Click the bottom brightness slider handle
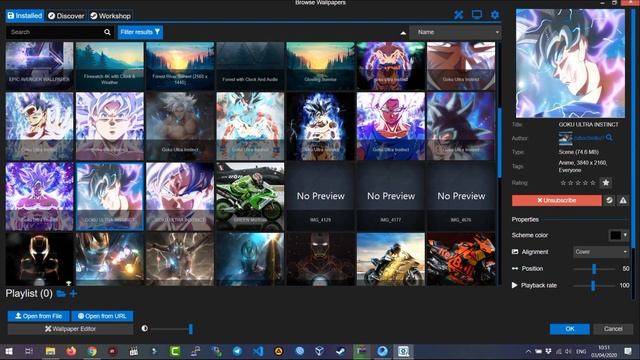Viewport: 640px width, 360px height. click(x=190, y=329)
